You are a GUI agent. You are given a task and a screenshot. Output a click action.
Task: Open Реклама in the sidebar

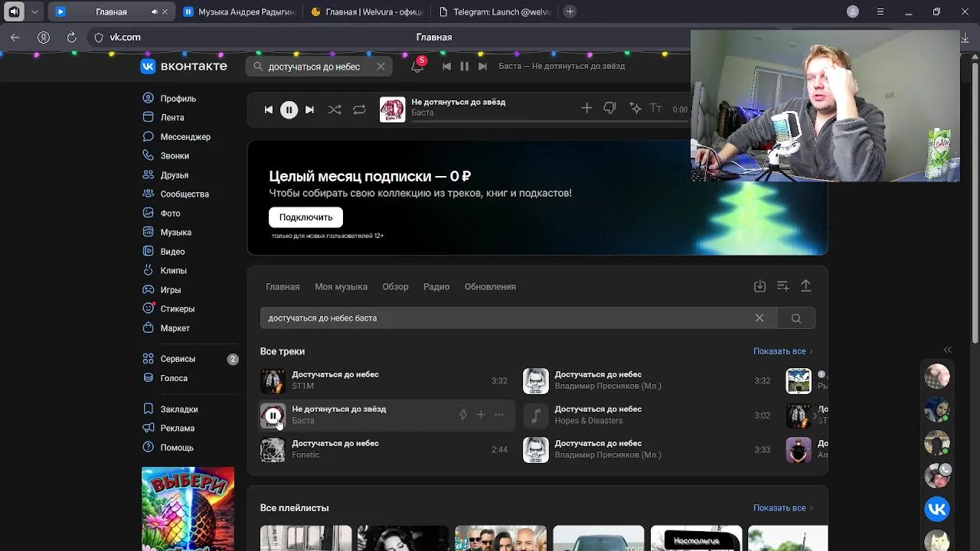168,429
